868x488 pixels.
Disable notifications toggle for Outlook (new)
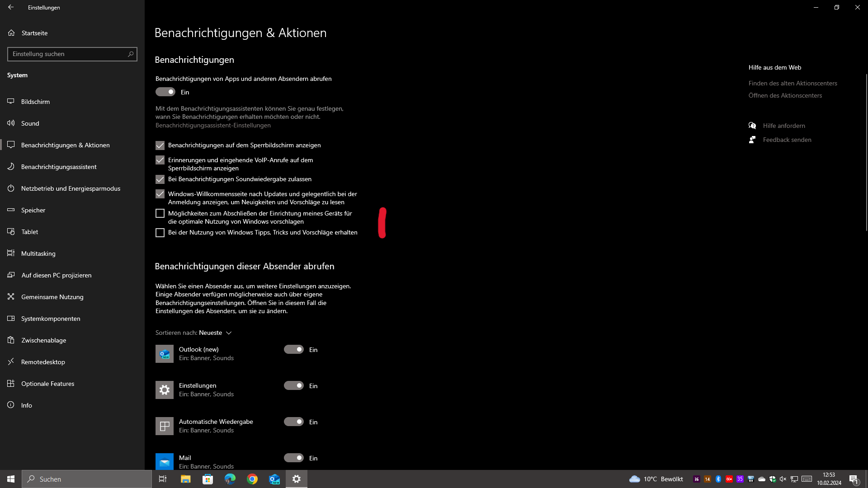(x=294, y=350)
